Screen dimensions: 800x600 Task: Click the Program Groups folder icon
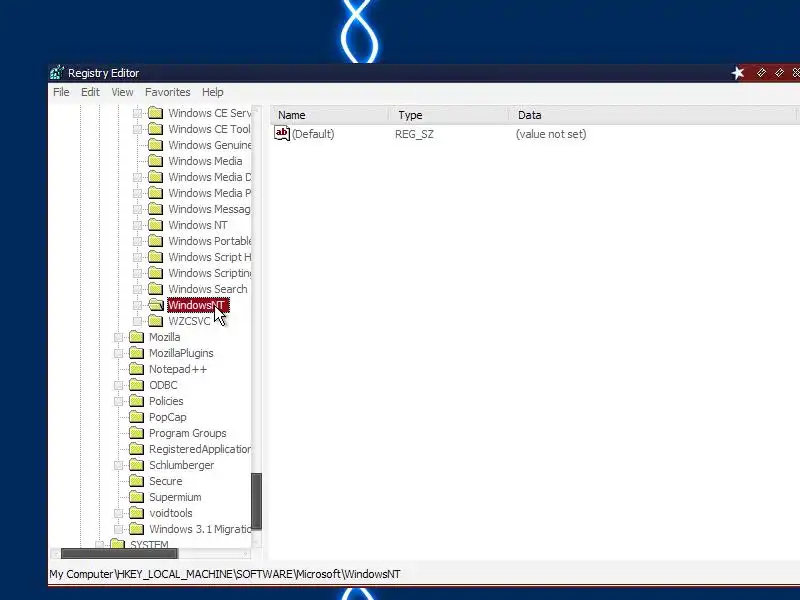[136, 433]
